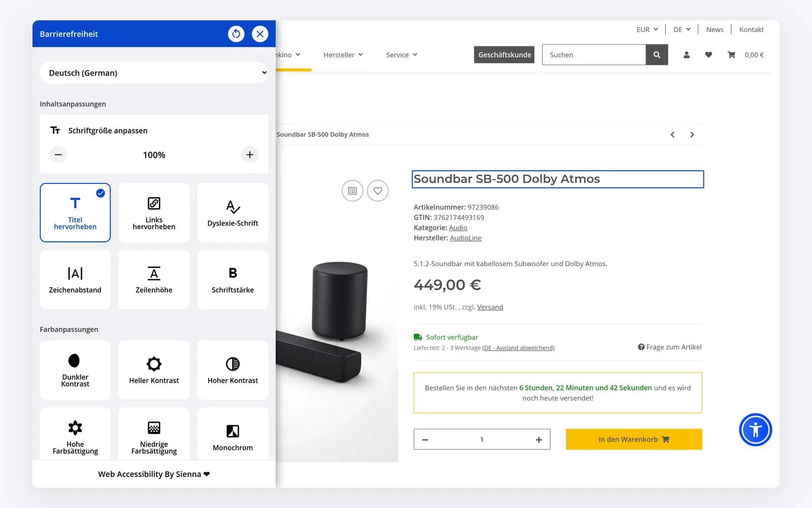Turn on Dyslexie-Schrift
Viewport: 812px width, 508px height.
tap(233, 212)
